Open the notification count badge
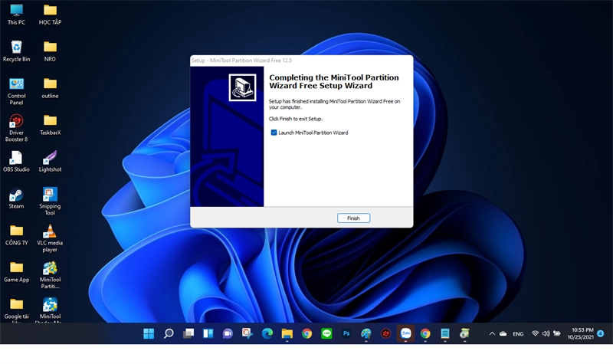The image size is (613, 364). pos(601,333)
